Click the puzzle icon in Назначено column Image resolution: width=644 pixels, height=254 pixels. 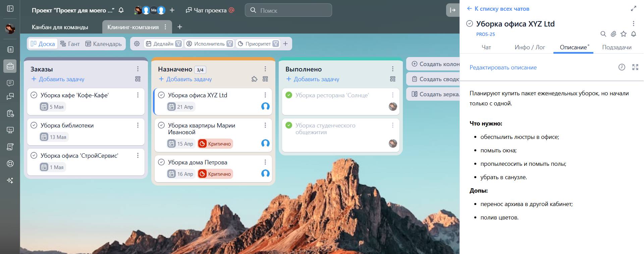click(x=255, y=79)
